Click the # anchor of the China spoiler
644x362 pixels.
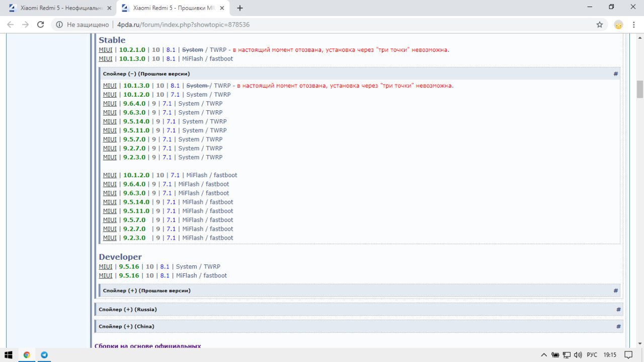[618, 326]
